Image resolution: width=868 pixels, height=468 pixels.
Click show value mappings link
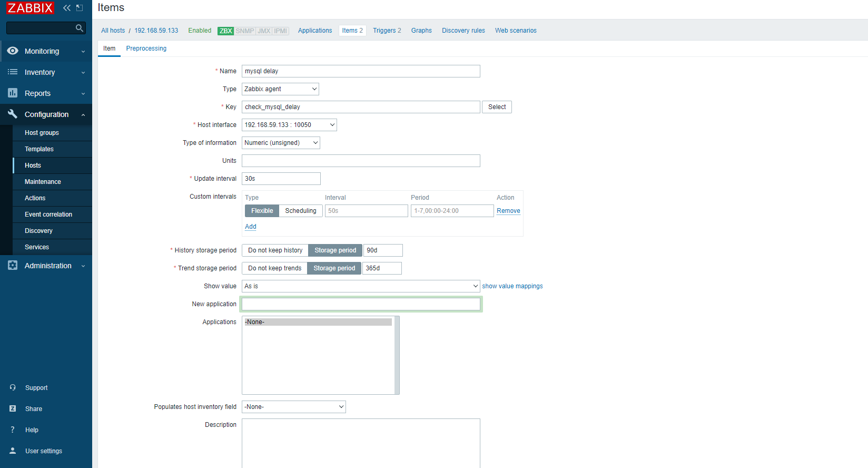pos(512,286)
